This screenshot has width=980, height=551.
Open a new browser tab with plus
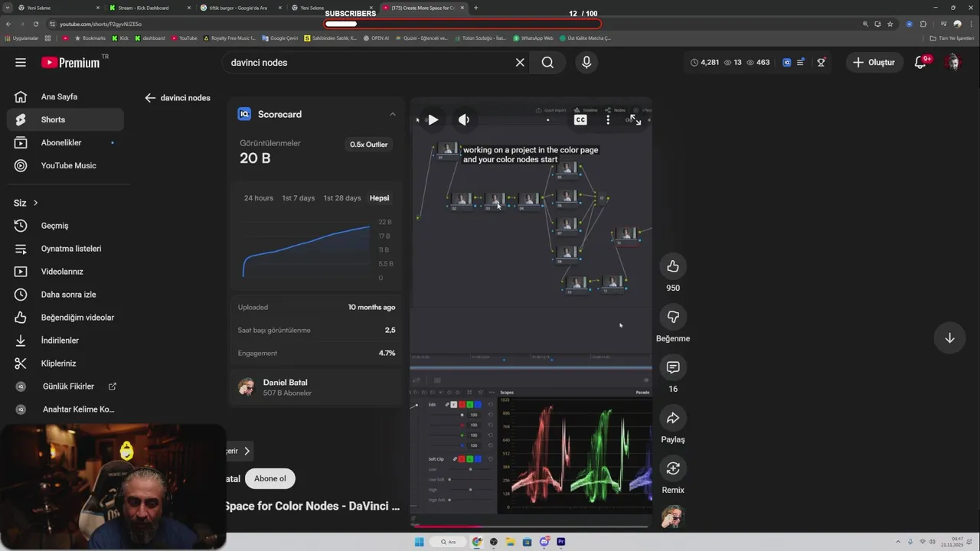pyautogui.click(x=476, y=8)
